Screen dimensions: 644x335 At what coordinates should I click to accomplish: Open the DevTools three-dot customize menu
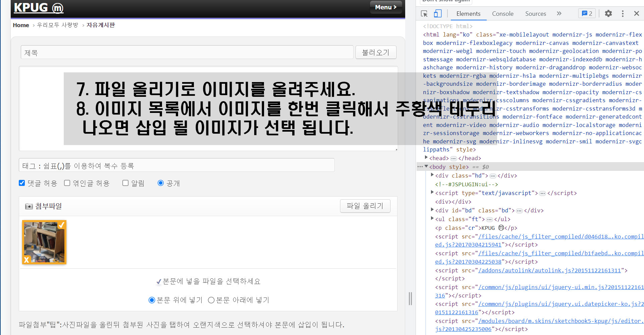623,13
